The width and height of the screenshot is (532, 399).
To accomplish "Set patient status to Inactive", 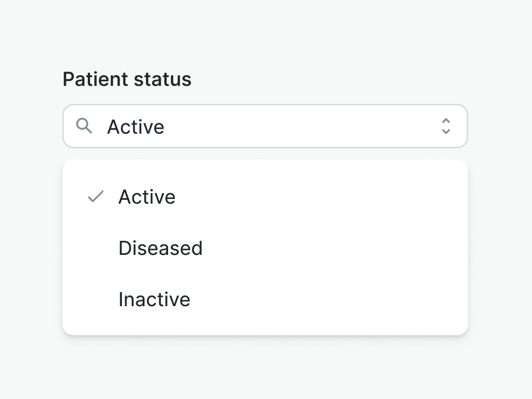I will 154,299.
